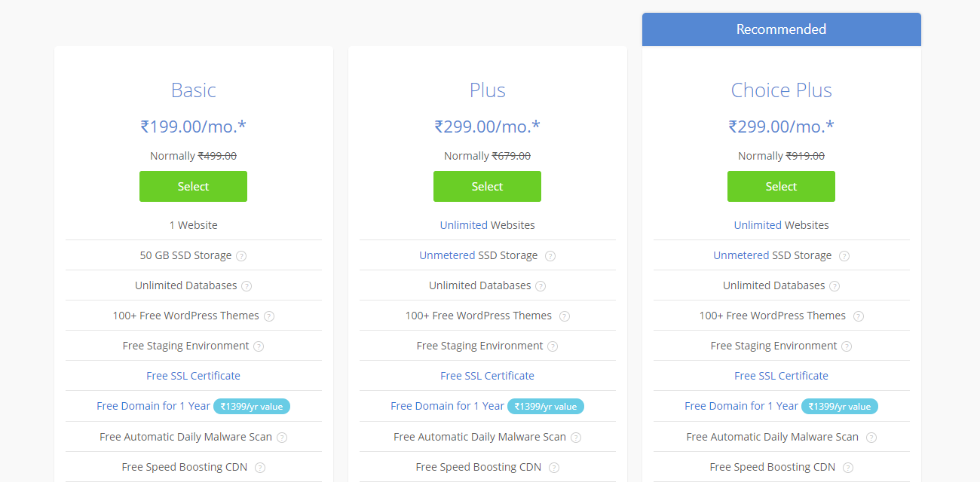980x482 pixels.
Task: Click Free SSL Certificate link in Plus plan
Action: tap(487, 376)
